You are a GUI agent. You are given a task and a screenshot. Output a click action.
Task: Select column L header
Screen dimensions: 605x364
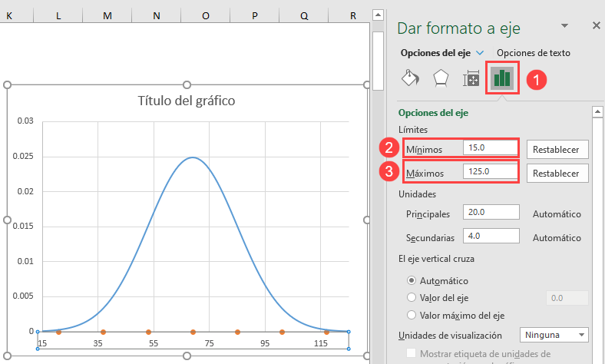tap(58, 16)
